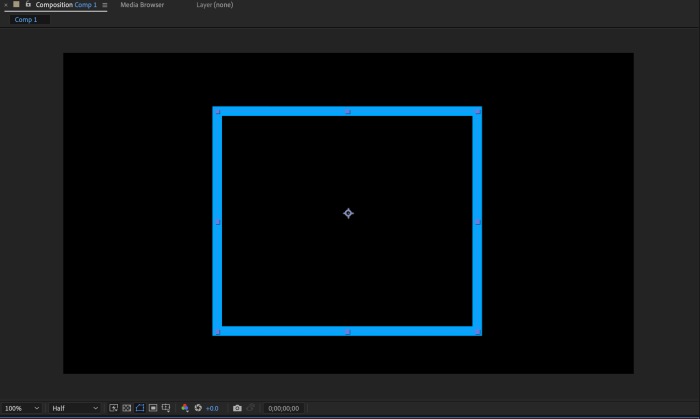Select the Composition Comp 1 tab

click(66, 5)
